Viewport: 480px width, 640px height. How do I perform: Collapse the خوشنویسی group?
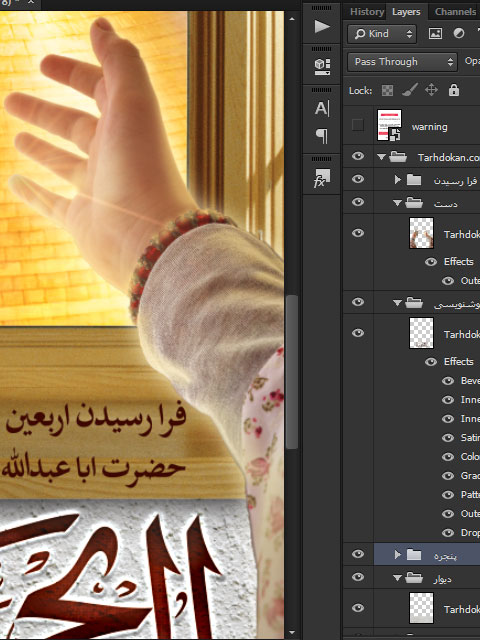[397, 303]
